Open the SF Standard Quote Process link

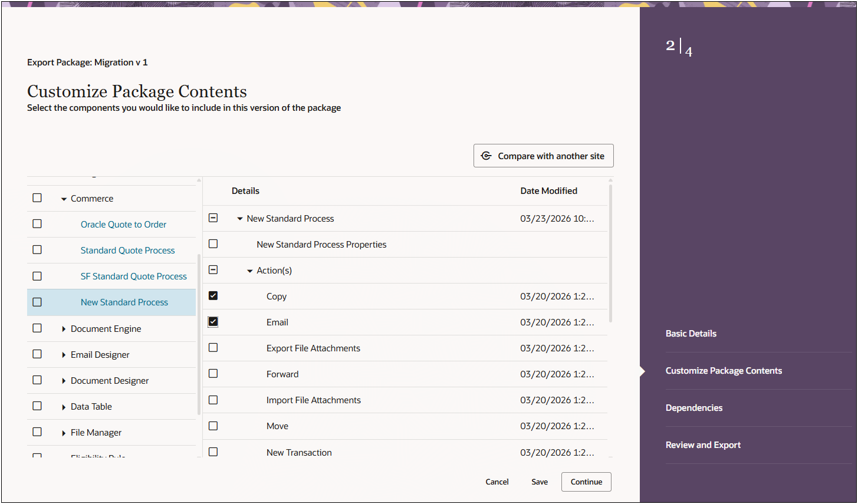133,276
